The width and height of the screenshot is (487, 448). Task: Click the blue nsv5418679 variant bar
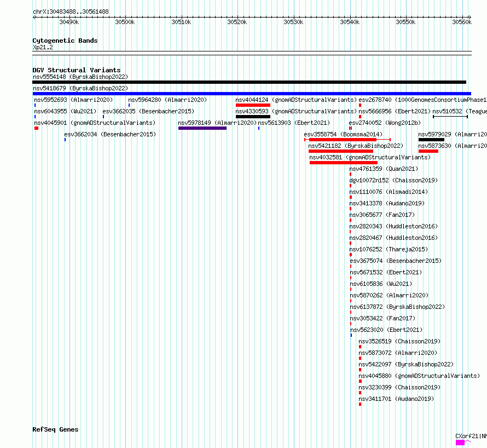pyautogui.click(x=252, y=94)
